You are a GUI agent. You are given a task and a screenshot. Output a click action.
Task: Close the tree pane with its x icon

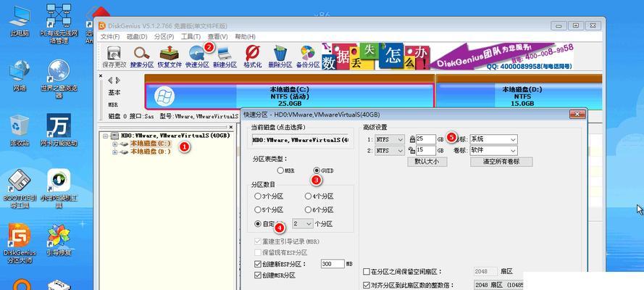tap(231, 128)
